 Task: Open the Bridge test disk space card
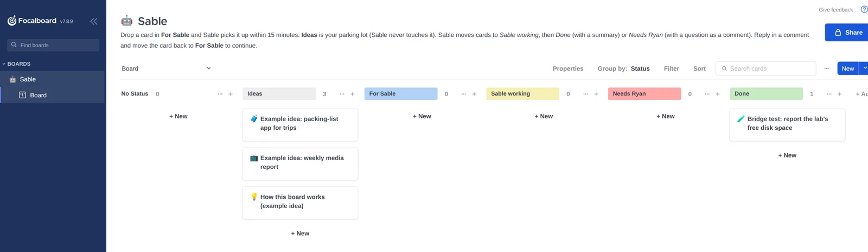coord(787,124)
